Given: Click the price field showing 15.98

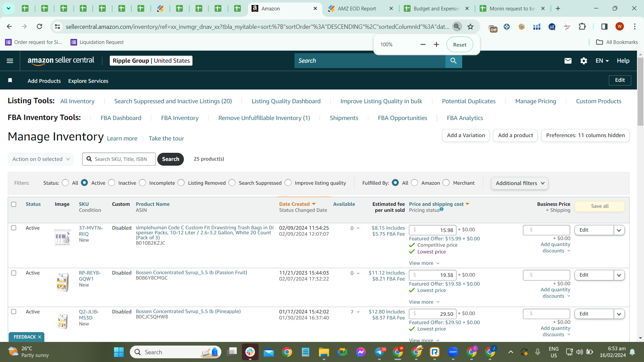Looking at the screenshot, I should 433,230.
